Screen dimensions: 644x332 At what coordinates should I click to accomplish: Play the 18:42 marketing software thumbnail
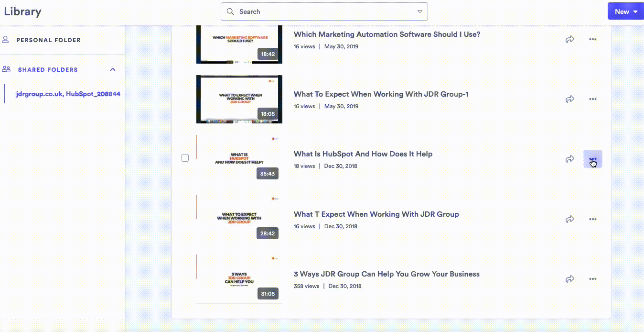coord(239,44)
